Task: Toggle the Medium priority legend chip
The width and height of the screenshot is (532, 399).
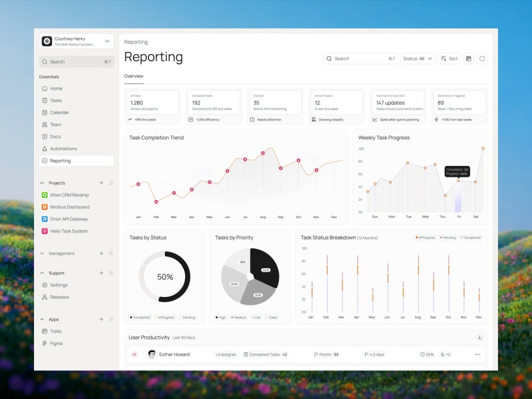Action: click(239, 318)
